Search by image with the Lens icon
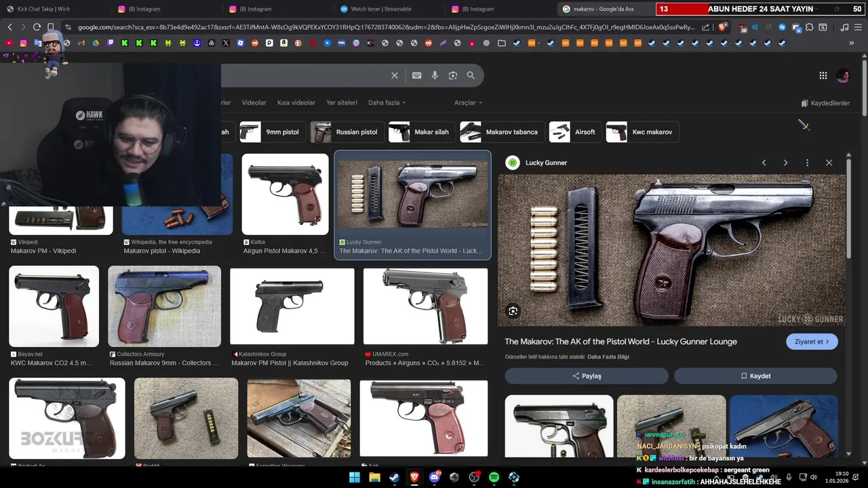Screen dimensions: 868x488 coord(453,75)
